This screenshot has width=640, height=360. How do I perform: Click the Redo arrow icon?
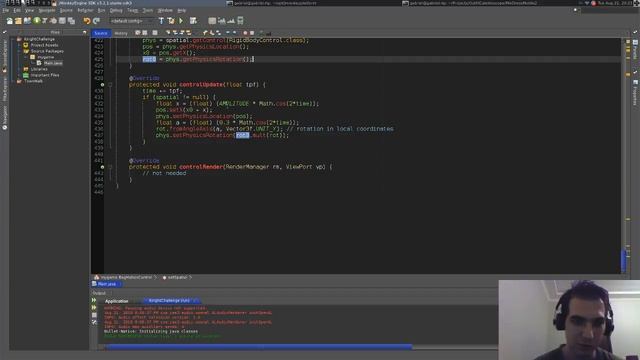click(96, 21)
